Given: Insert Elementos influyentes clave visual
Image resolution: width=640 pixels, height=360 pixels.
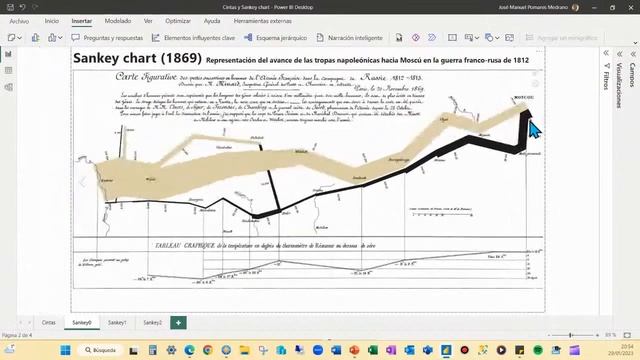Looking at the screenshot, I should coord(193,38).
